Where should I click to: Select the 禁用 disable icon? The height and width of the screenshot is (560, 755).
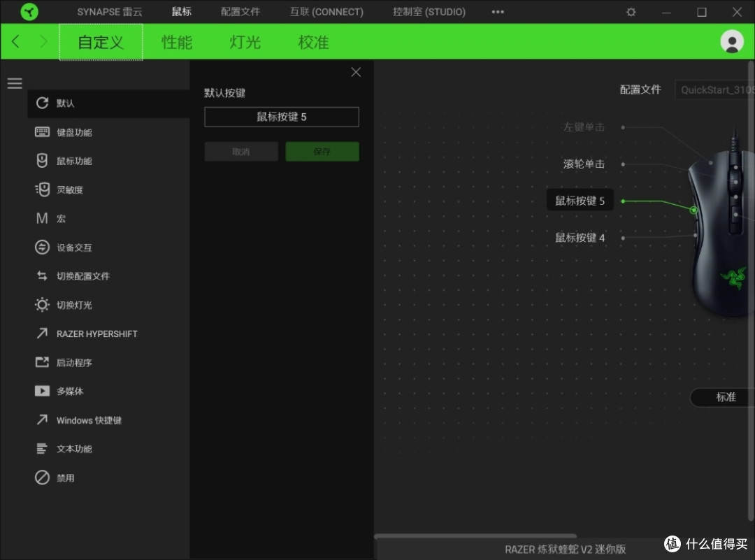43,478
